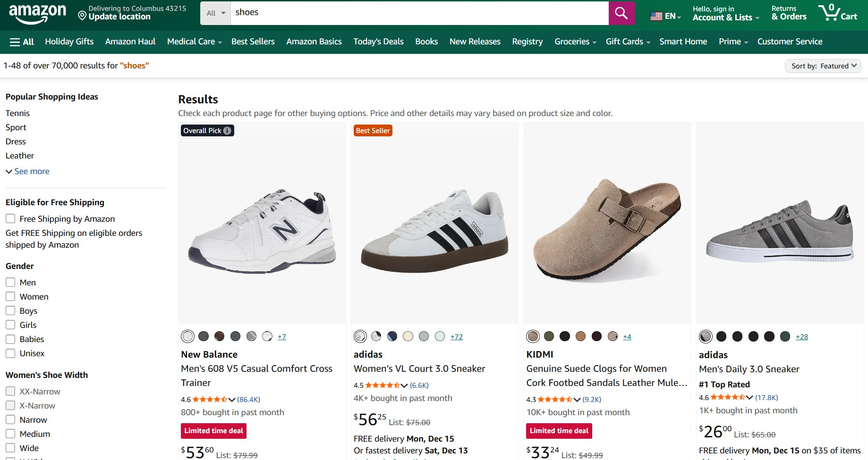Viewport: 868px width, 460px height.
Task: Select the Narrow shoe width checkbox
Action: pos(10,419)
